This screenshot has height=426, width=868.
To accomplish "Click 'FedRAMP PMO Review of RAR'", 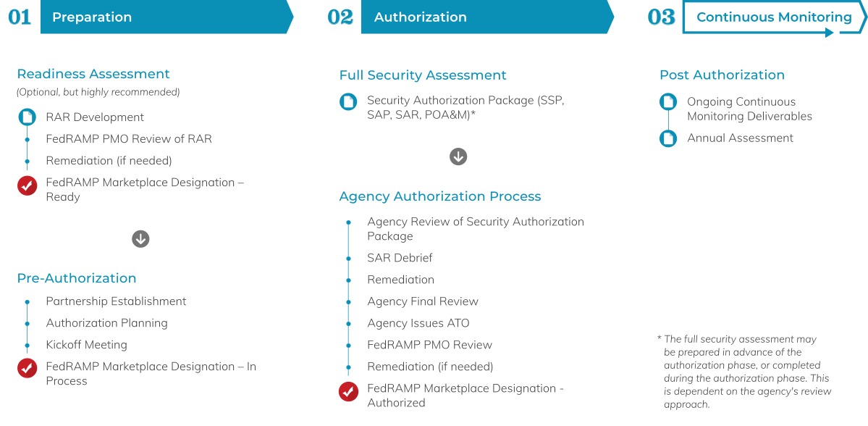I will coord(129,139).
